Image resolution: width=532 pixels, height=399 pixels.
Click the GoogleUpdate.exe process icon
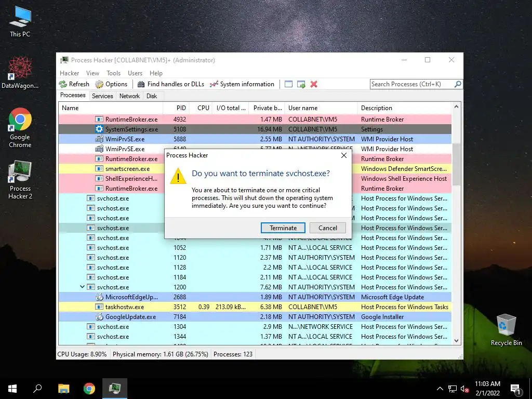click(x=99, y=316)
